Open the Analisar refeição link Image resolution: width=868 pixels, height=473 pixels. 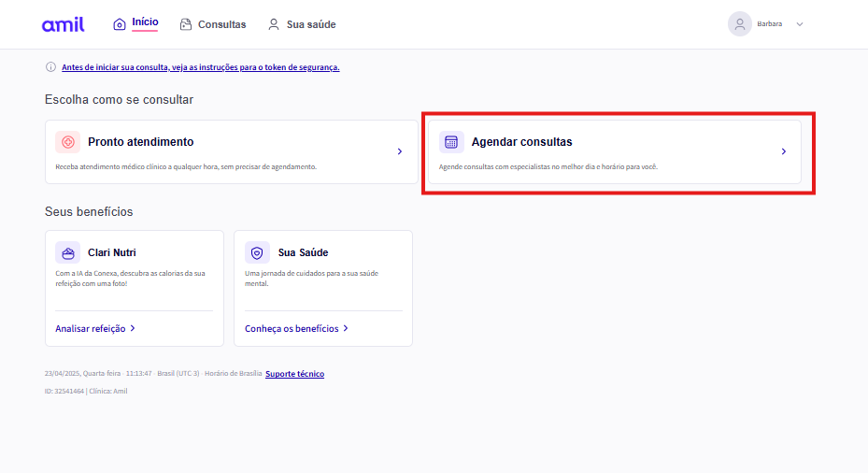coord(91,328)
